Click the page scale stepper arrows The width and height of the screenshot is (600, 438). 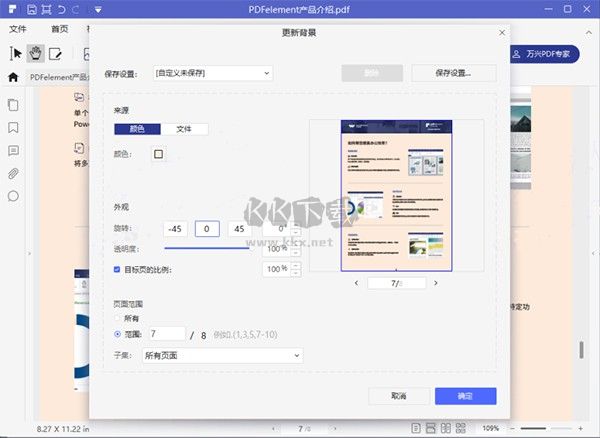pos(296,269)
